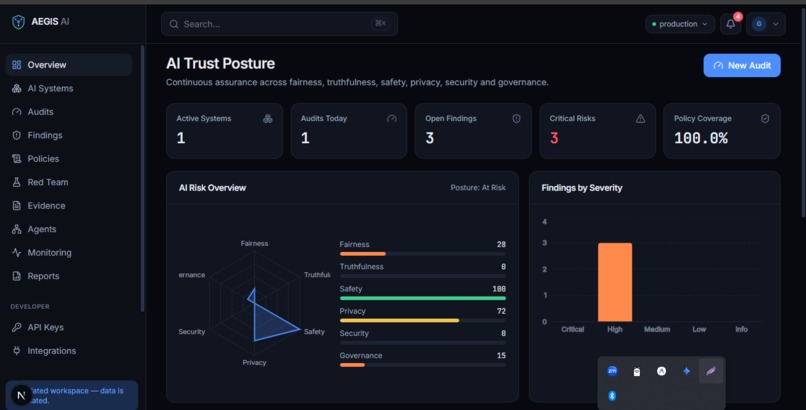The image size is (806, 410).
Task: Click the Critical Risks value 3
Action: tap(554, 138)
